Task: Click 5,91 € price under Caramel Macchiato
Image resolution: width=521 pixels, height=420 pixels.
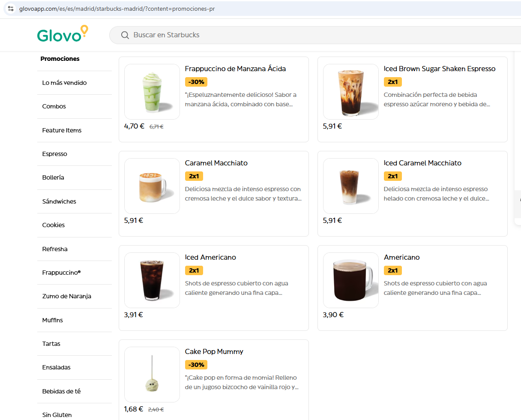Action: (134, 220)
